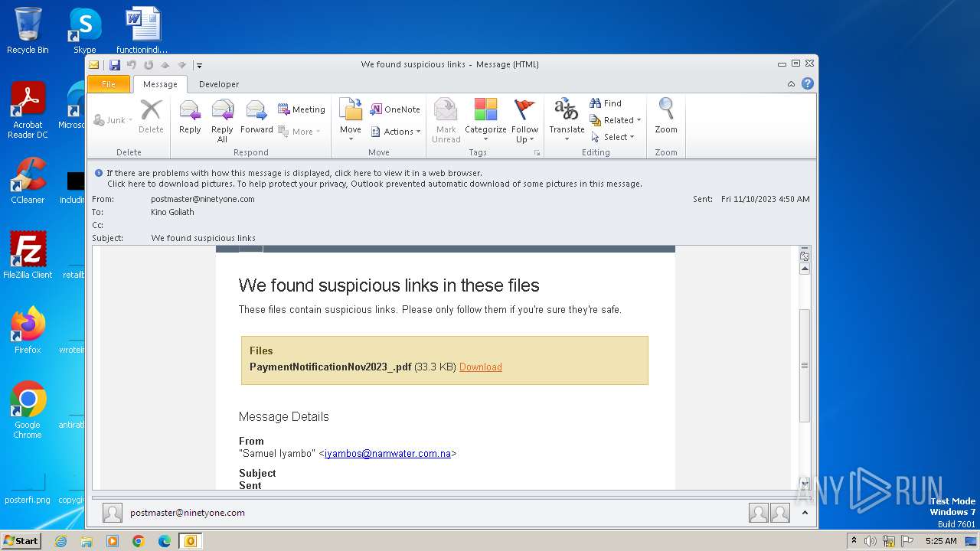Screen dimensions: 980x551
Task: Expand the Select dropdown
Action: pyautogui.click(x=613, y=137)
